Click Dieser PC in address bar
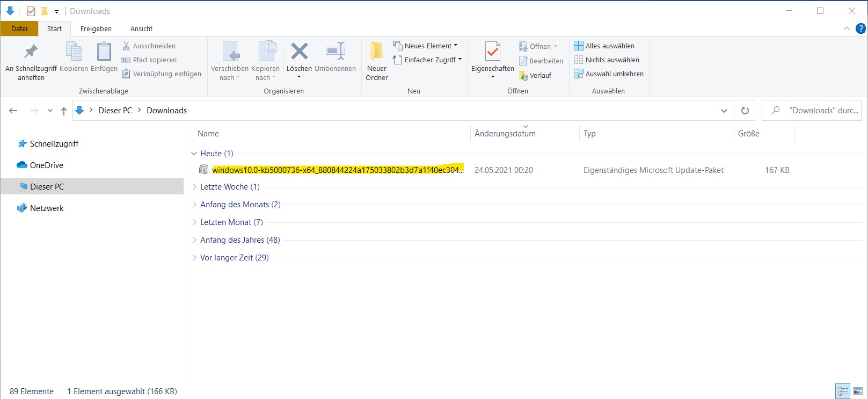 (115, 110)
